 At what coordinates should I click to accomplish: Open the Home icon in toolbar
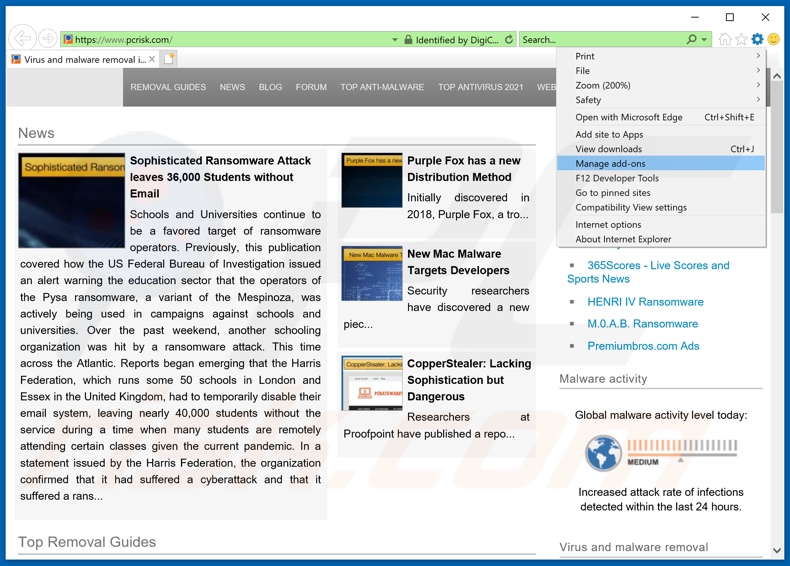(x=725, y=40)
